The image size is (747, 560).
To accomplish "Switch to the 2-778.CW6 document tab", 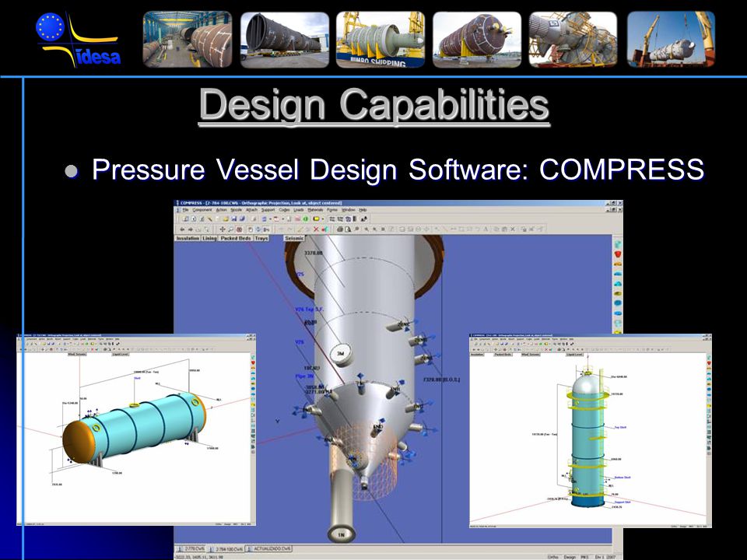I will tap(192, 549).
